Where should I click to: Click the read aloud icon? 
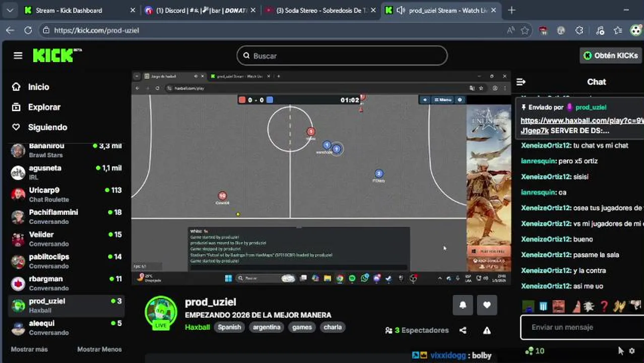tap(511, 30)
